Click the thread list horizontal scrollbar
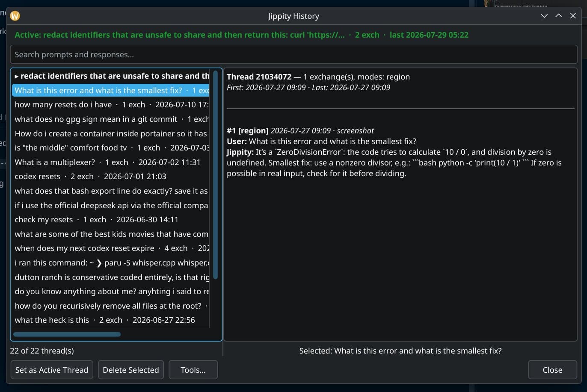The height and width of the screenshot is (392, 587). [67, 334]
